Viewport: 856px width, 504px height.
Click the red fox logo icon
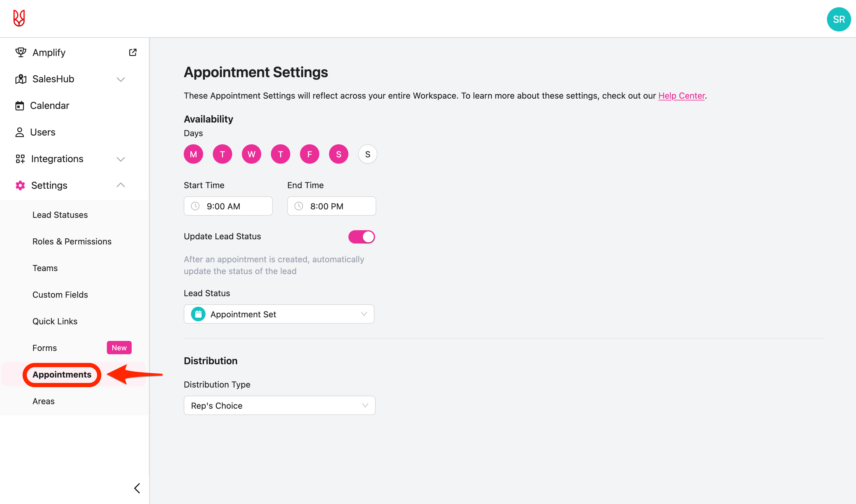[x=19, y=18]
